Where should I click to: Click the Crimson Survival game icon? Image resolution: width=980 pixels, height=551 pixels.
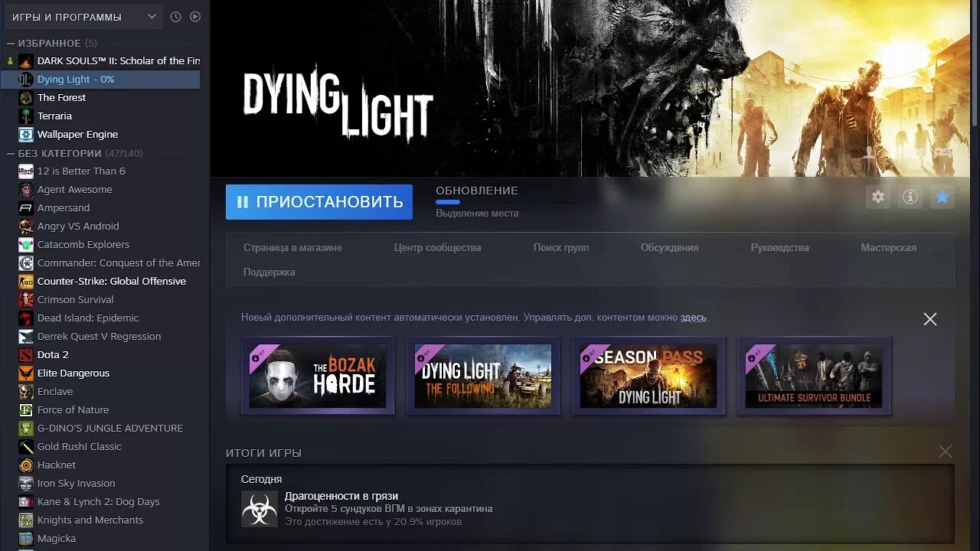coord(26,299)
